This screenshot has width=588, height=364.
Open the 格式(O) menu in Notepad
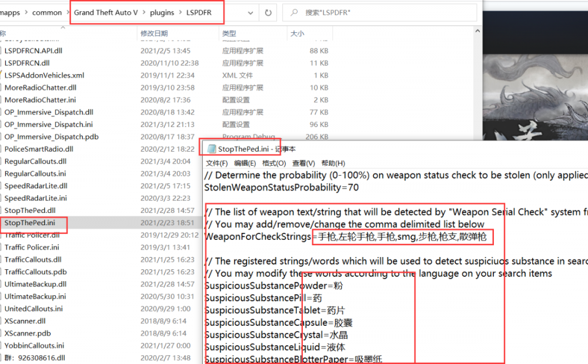click(274, 163)
